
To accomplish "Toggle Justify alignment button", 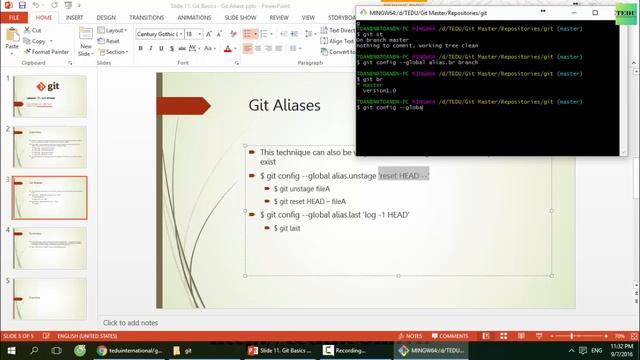I will click(279, 49).
